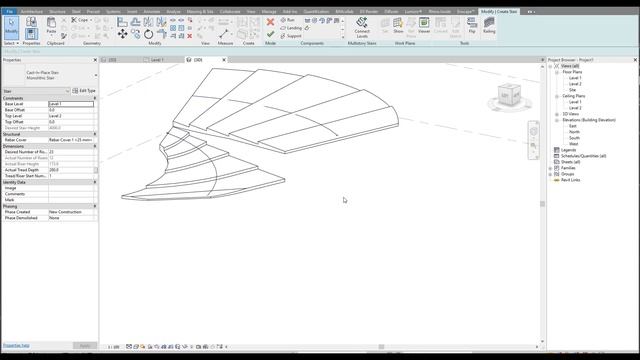Activate the Offset tool

(136, 22)
